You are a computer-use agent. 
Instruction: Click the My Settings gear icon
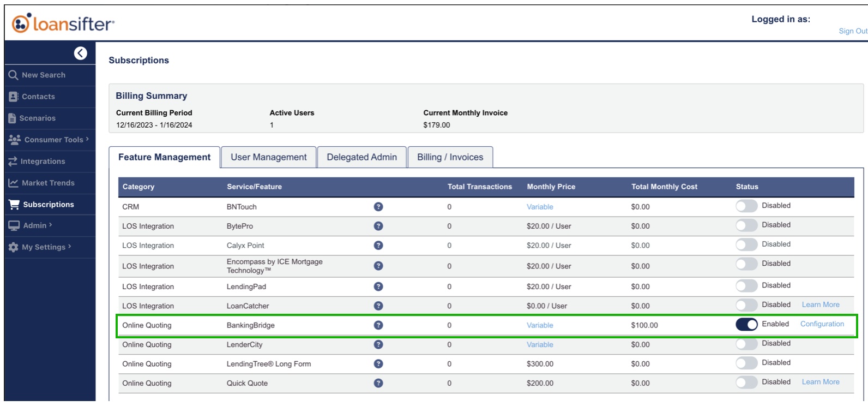(x=13, y=247)
